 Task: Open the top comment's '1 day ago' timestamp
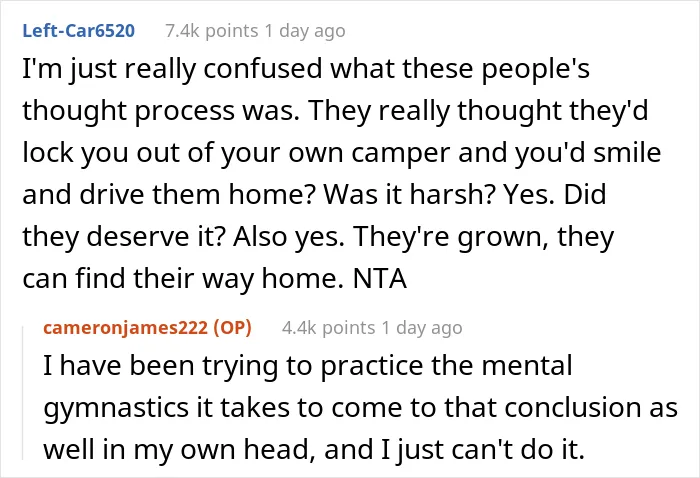pyautogui.click(x=305, y=31)
